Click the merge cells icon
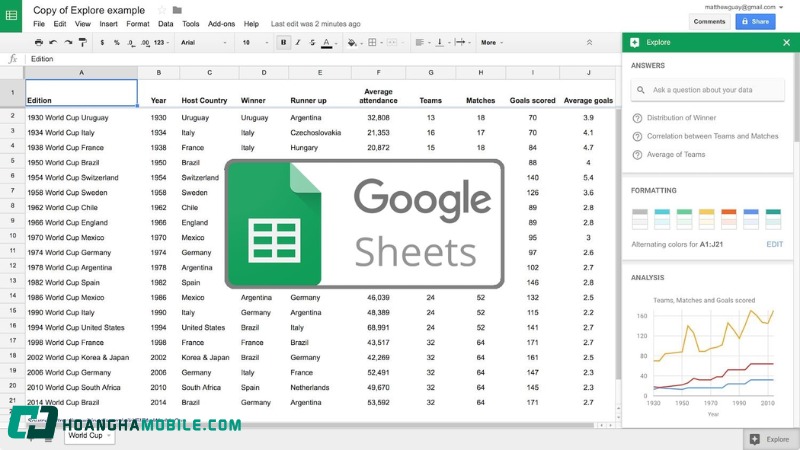The width and height of the screenshot is (800, 450). [392, 42]
